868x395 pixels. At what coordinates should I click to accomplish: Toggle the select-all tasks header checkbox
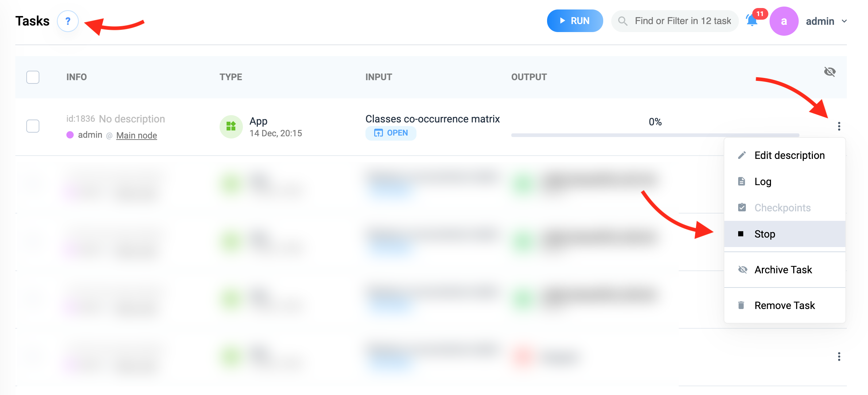[33, 77]
